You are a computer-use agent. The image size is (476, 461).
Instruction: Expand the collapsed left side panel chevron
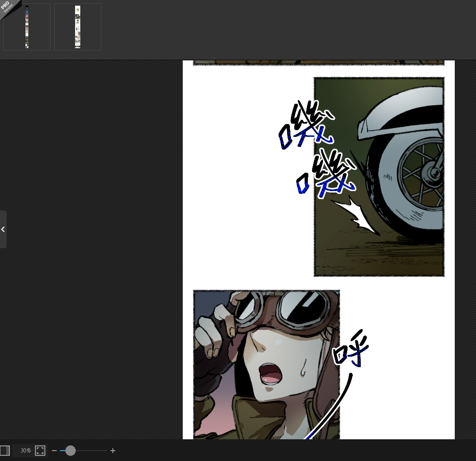3,229
